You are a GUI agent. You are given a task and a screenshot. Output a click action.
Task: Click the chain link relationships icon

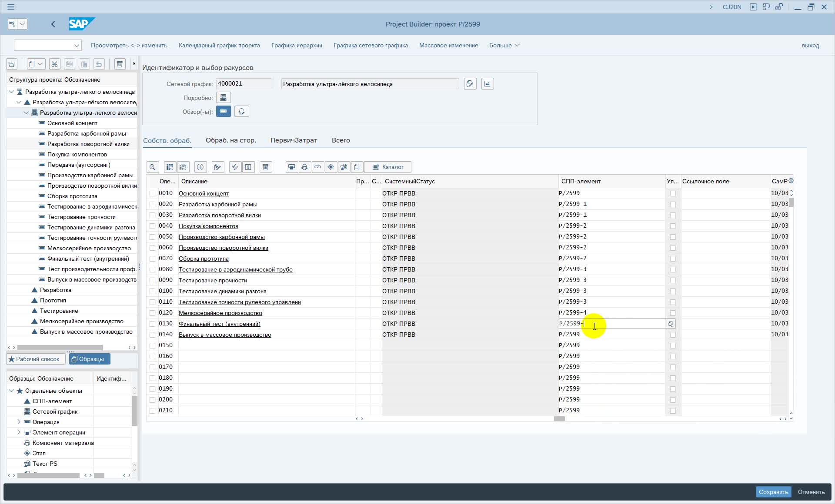tap(317, 167)
